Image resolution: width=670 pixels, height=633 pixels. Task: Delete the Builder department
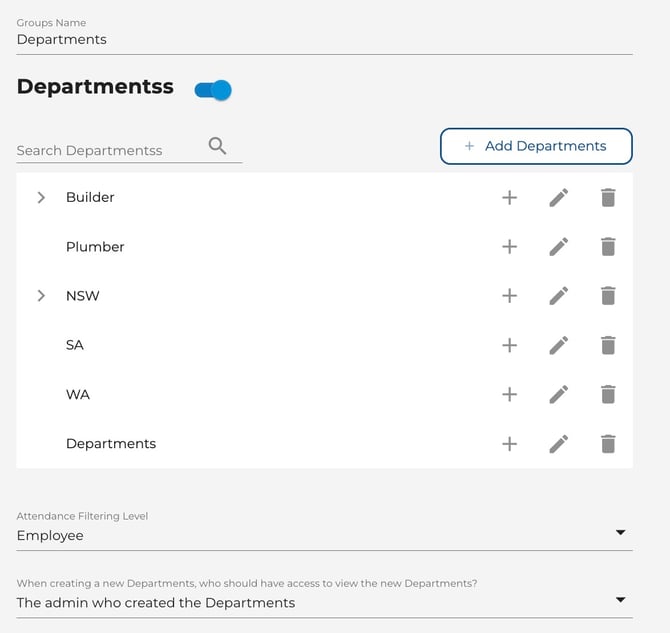pos(608,198)
